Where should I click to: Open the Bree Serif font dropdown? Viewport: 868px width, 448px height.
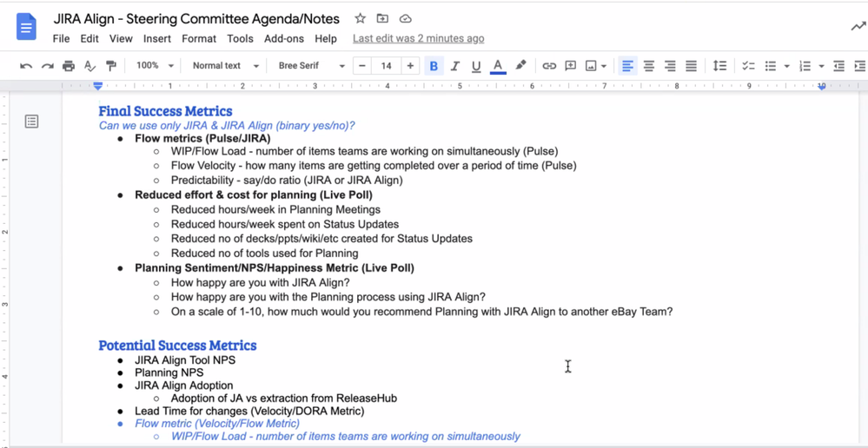[x=312, y=65]
